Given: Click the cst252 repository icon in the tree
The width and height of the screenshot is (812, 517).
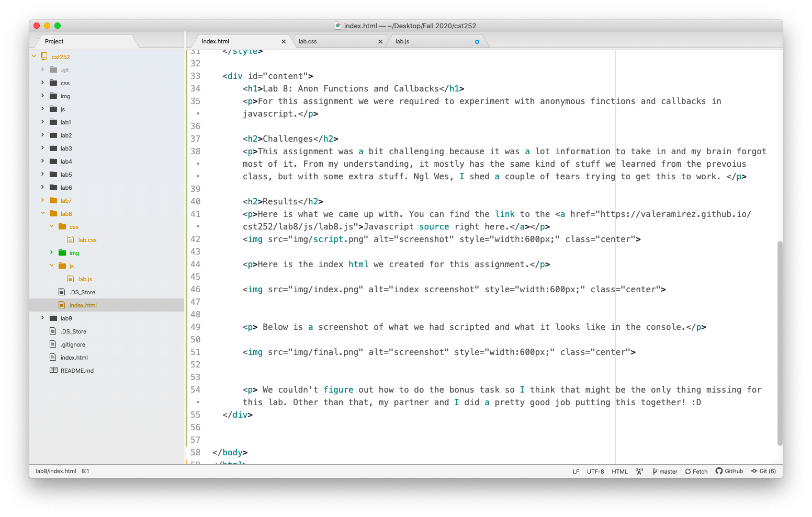Looking at the screenshot, I should (43, 56).
